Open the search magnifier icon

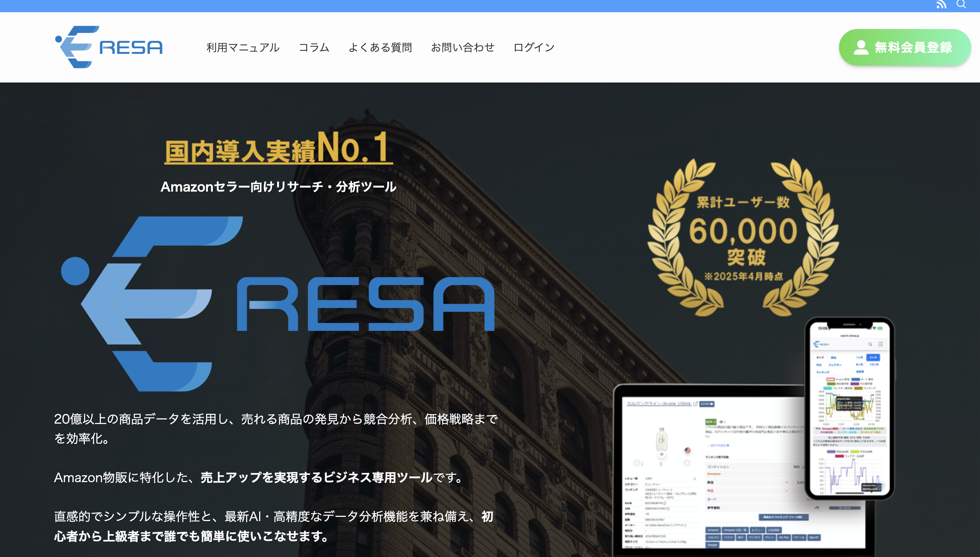[x=961, y=4]
